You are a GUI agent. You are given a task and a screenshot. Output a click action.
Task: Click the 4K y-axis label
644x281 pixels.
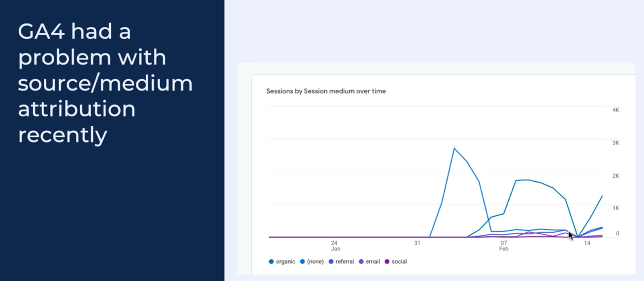(x=616, y=110)
